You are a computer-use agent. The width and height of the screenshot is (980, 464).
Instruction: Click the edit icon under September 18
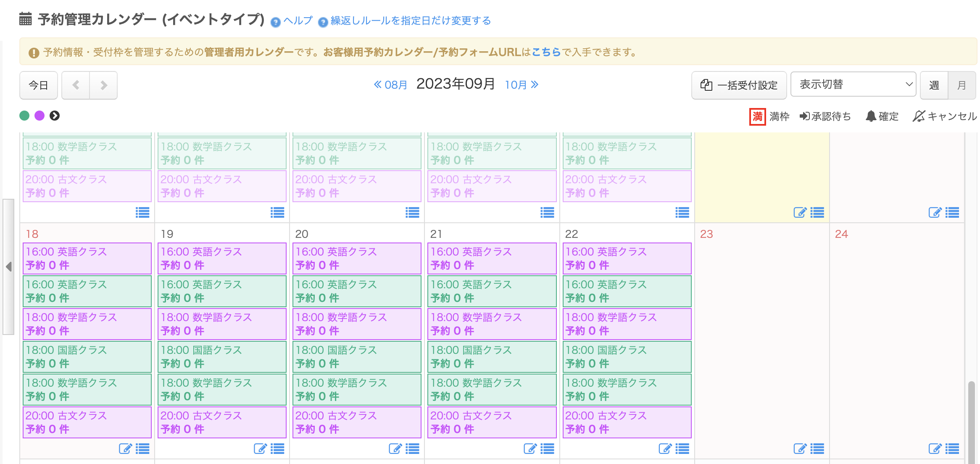pos(125,449)
